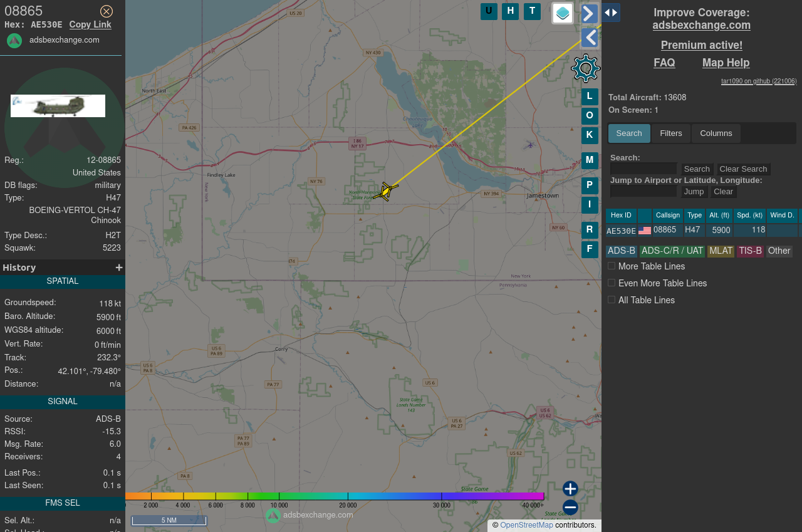Click the right chevron sidebar arrow
Image resolution: width=802 pixels, height=532 pixels.
(x=590, y=13)
